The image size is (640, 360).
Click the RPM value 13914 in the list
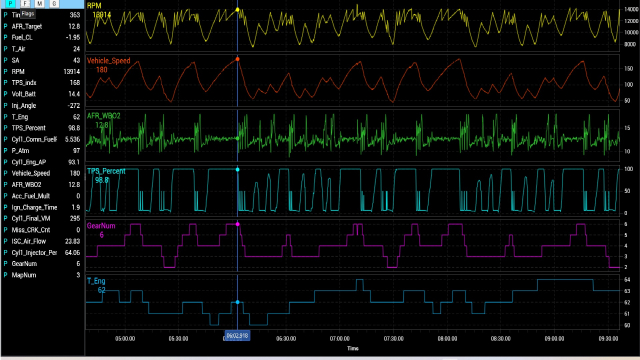tap(72, 71)
